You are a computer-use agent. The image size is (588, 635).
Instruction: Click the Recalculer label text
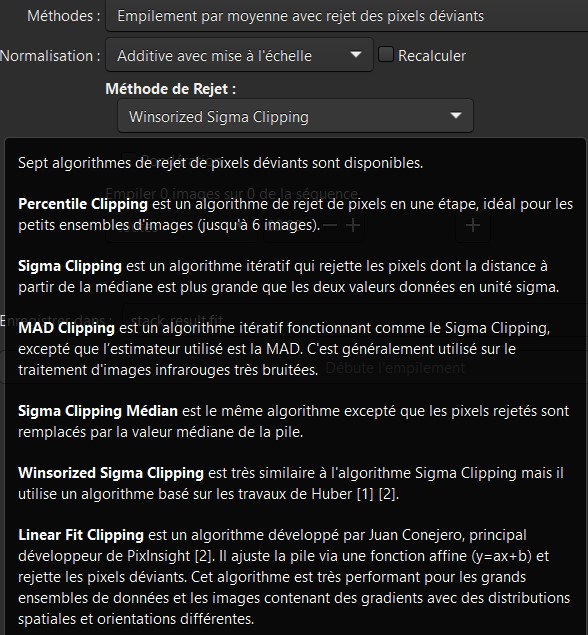coord(432,56)
